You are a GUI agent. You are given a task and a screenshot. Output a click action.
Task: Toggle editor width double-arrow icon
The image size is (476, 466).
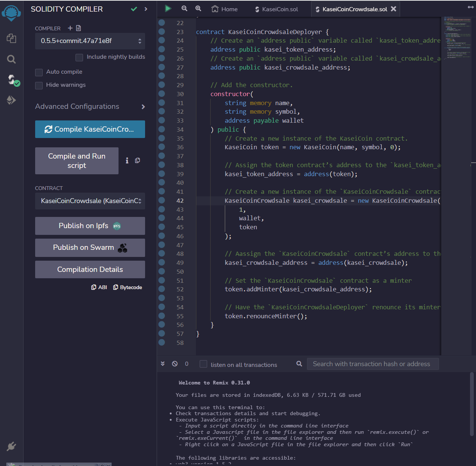click(x=471, y=7)
